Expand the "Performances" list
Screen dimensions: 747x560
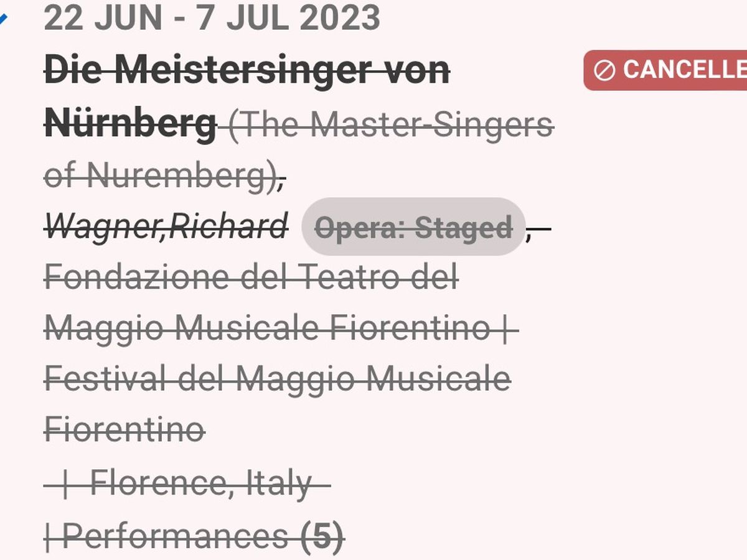176,536
